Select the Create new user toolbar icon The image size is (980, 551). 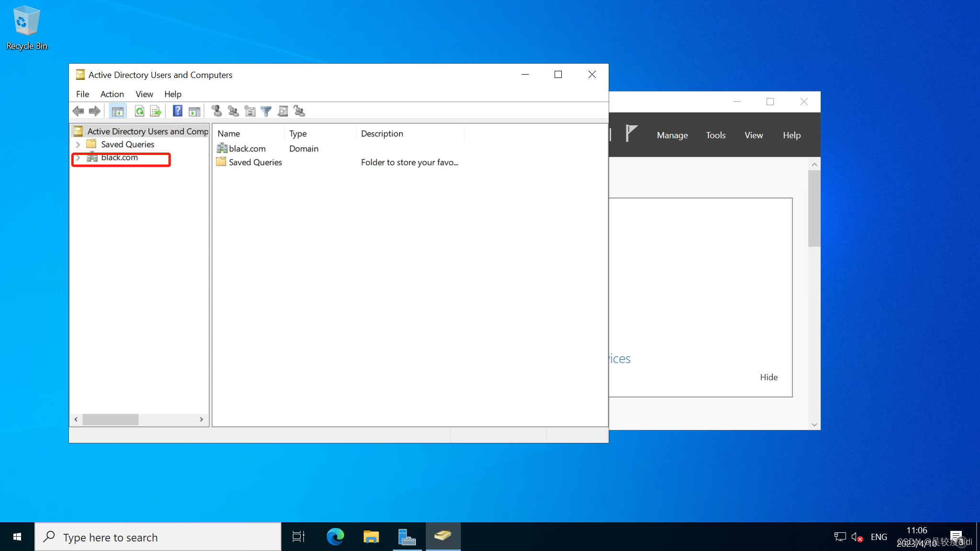click(x=216, y=111)
